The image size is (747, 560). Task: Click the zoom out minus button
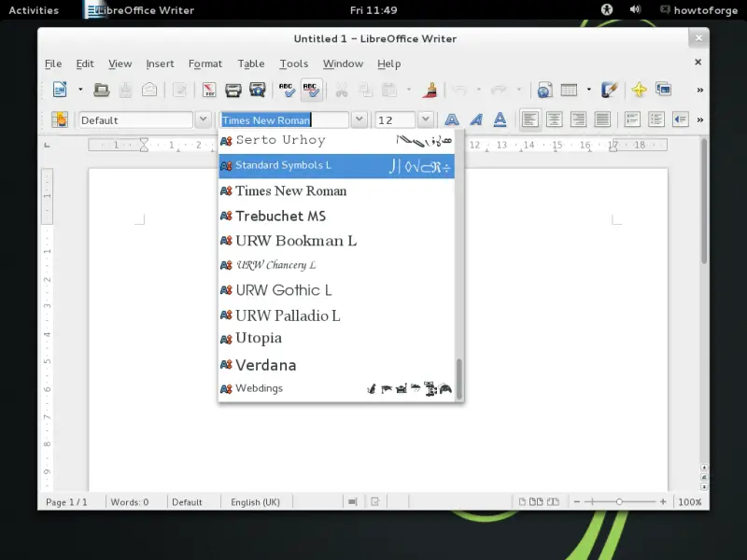point(577,502)
